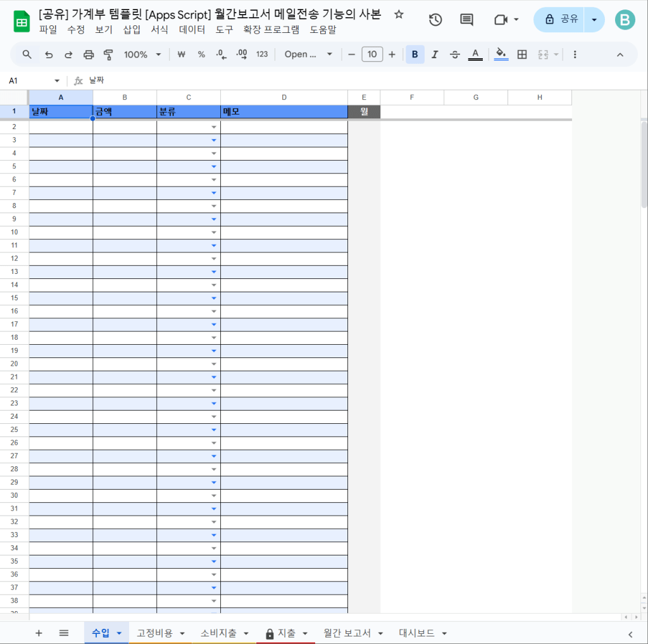
Task: Add a new sheet with plus button
Action: click(x=39, y=633)
